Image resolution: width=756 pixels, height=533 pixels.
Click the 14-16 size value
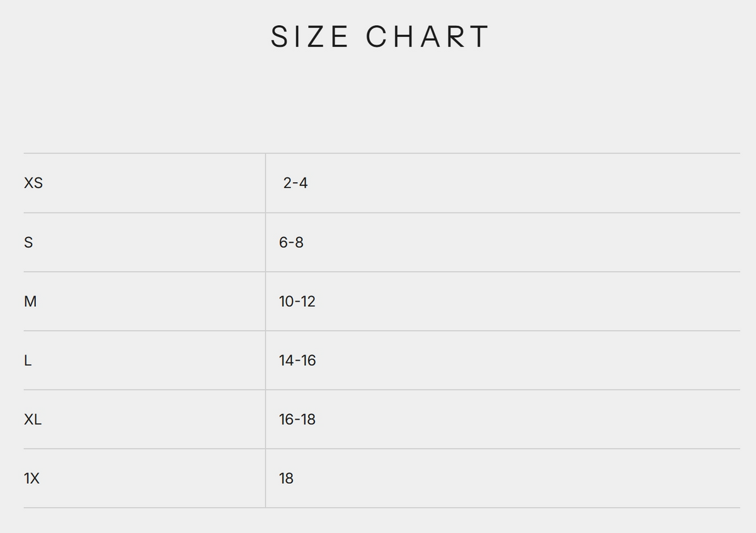(297, 361)
